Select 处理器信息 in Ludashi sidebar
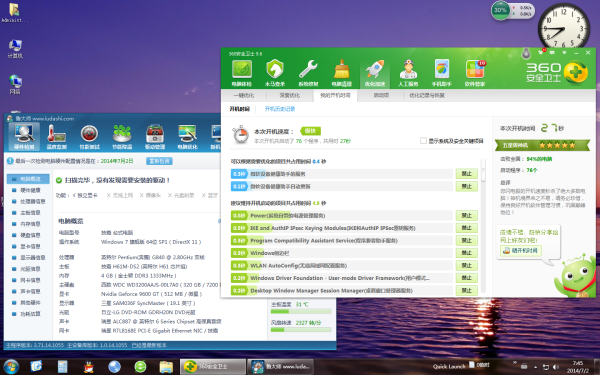Image resolution: width=600 pixels, height=375 pixels. tap(33, 201)
